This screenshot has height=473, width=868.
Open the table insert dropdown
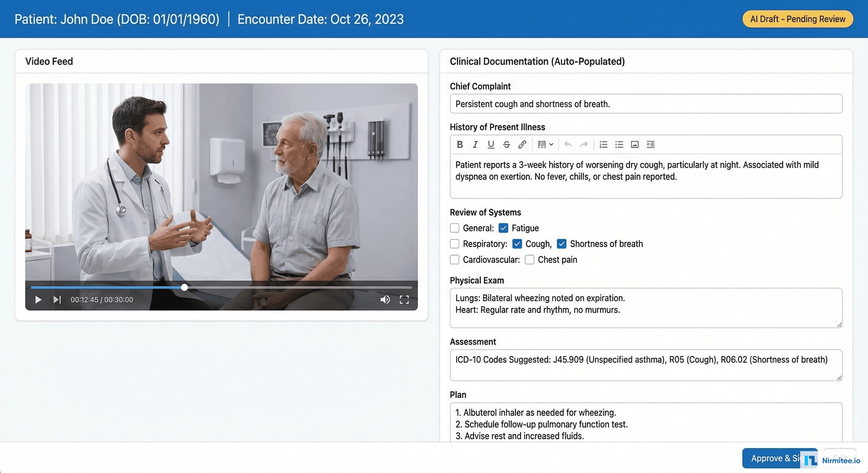545,144
